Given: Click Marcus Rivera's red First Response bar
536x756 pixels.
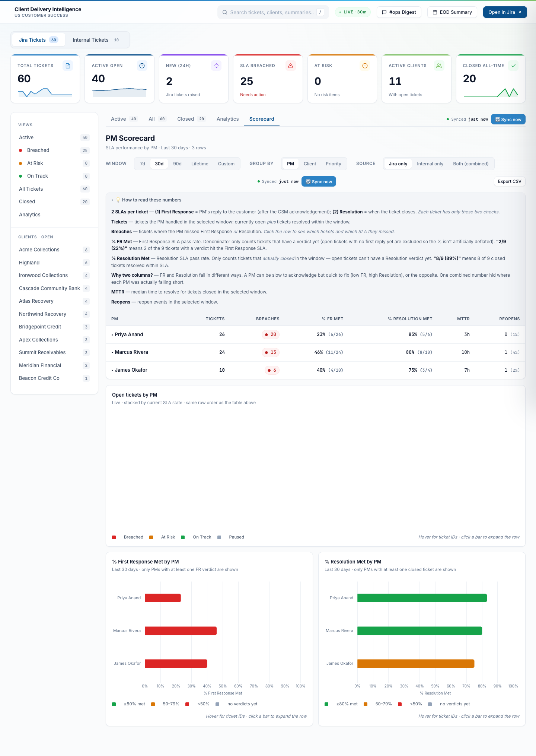Looking at the screenshot, I should pos(181,631).
